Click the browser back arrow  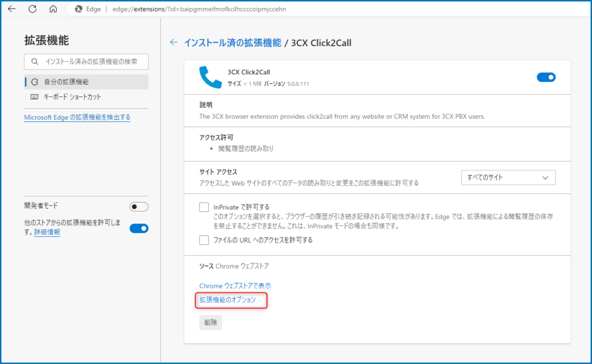pos(12,9)
